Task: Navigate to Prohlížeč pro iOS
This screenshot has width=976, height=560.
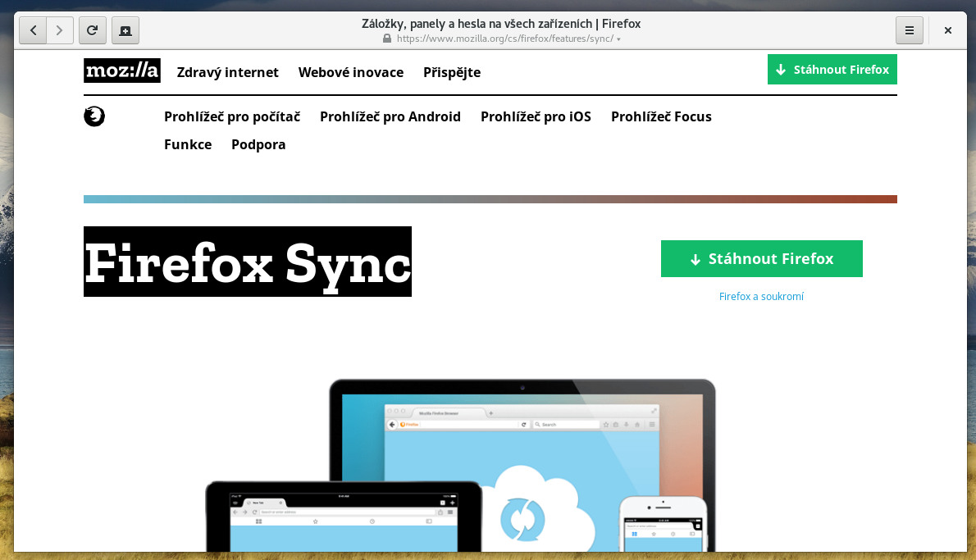Action: pyautogui.click(x=536, y=116)
